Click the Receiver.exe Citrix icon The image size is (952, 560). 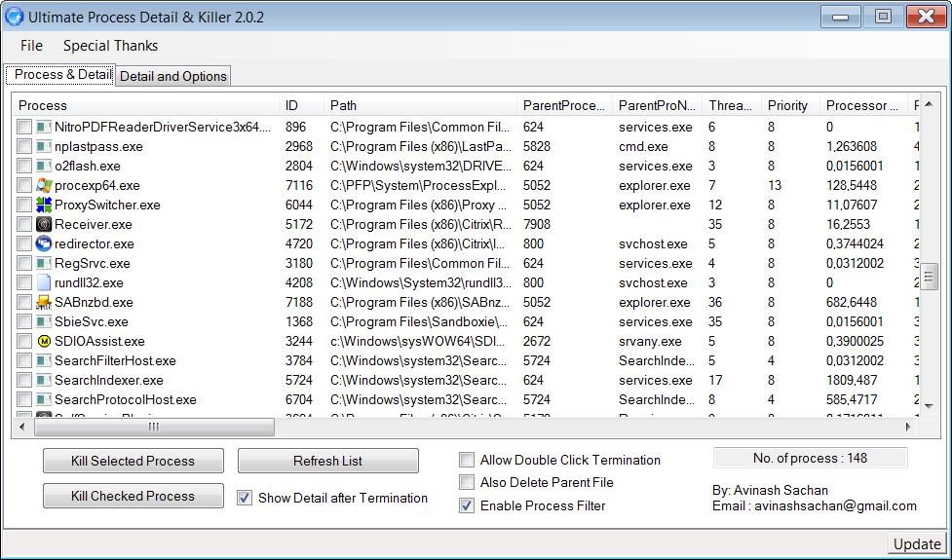[x=44, y=224]
